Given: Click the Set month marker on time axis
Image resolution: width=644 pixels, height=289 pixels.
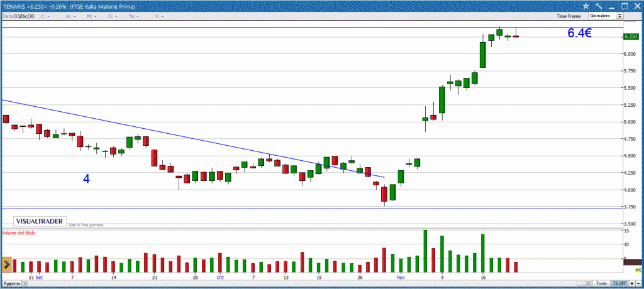Looking at the screenshot, I should pos(39,276).
